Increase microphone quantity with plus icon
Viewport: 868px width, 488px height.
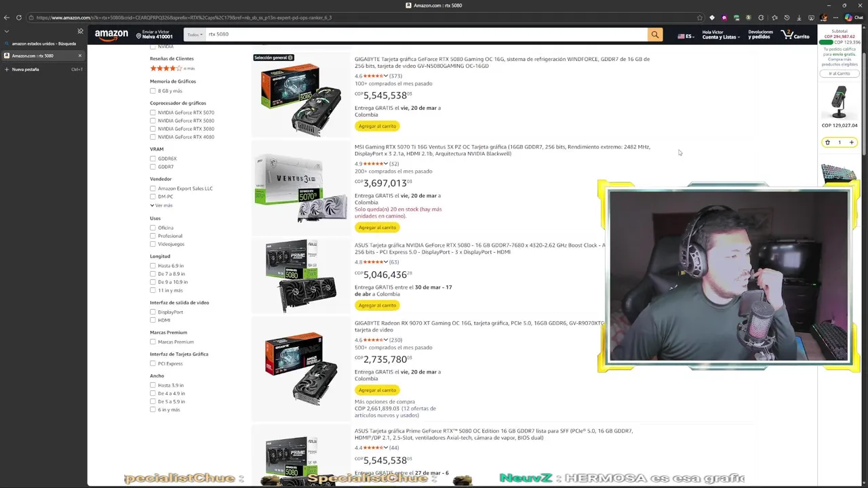[852, 142]
